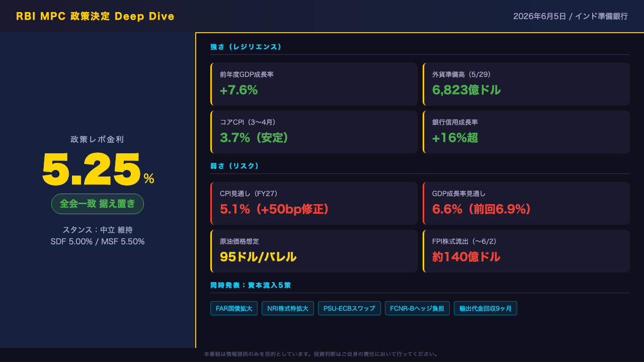
Task: Click the 同時発表：資本流入５策 heading
Action: (x=251, y=285)
